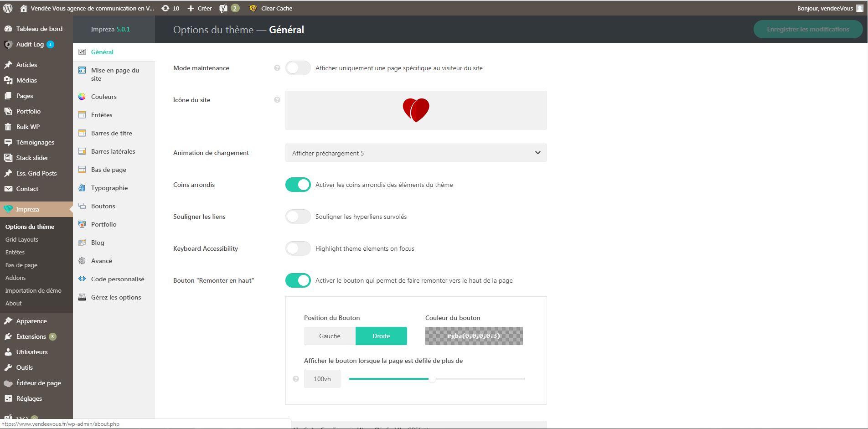This screenshot has width=868, height=429.
Task: Click Enregistrer les modifications button
Action: coord(808,29)
